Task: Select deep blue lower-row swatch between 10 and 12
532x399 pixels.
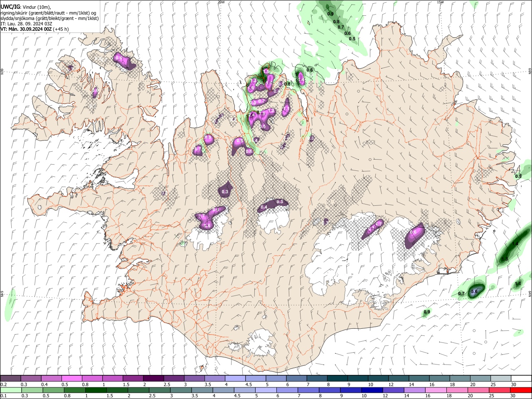Action: pos(372,390)
